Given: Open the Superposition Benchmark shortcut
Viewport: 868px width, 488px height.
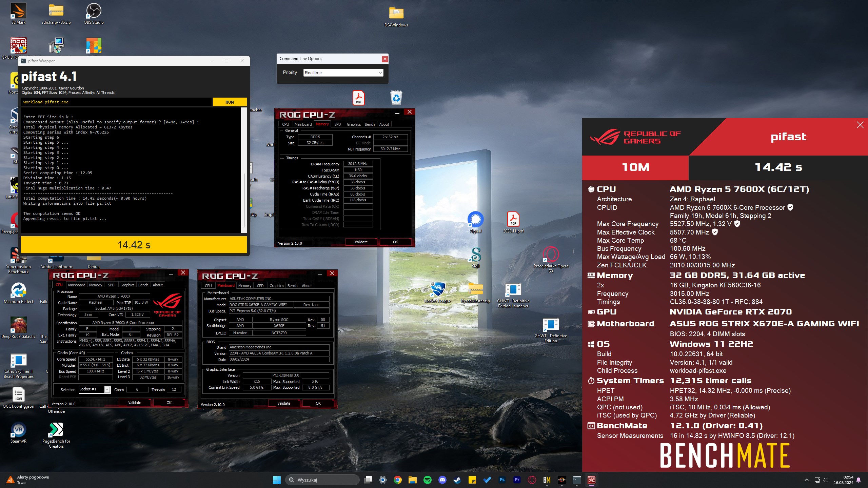Looking at the screenshot, I should click(x=18, y=260).
